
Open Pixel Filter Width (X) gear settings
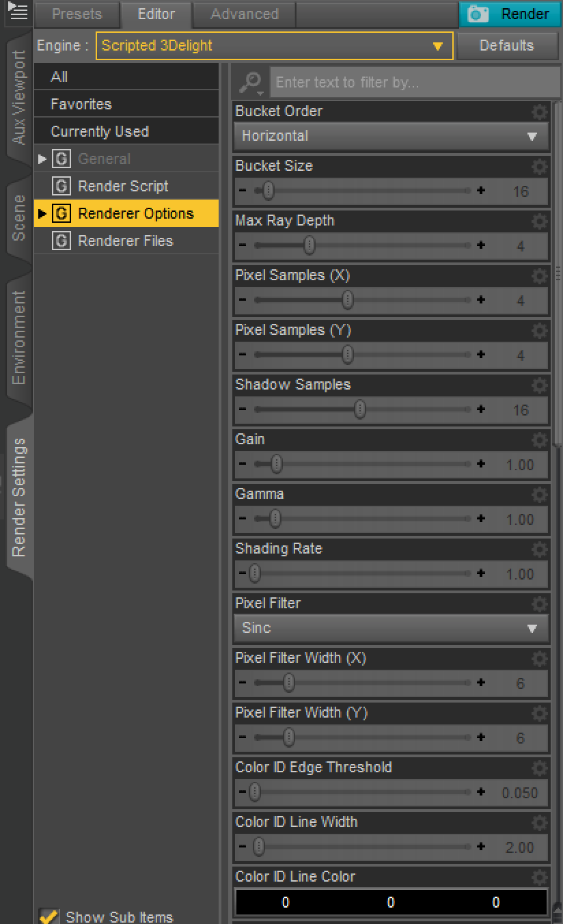(x=540, y=658)
